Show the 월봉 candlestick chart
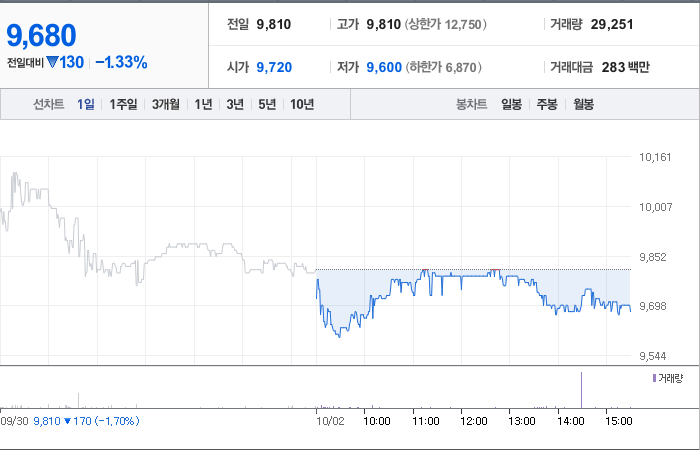The height and width of the screenshot is (450, 700). 583,104
